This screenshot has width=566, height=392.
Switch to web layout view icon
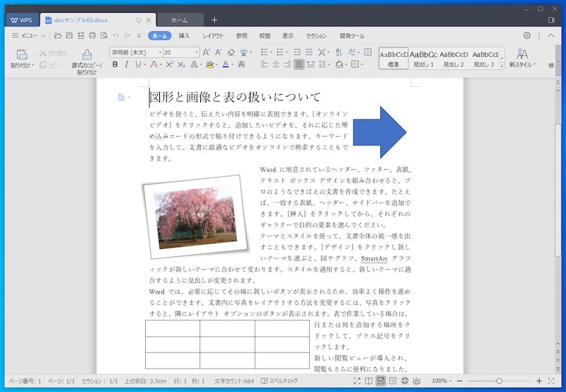(405, 381)
